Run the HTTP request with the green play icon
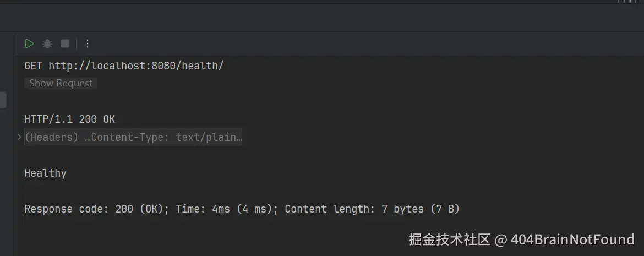Viewport: 644px width, 256px height. [x=30, y=43]
